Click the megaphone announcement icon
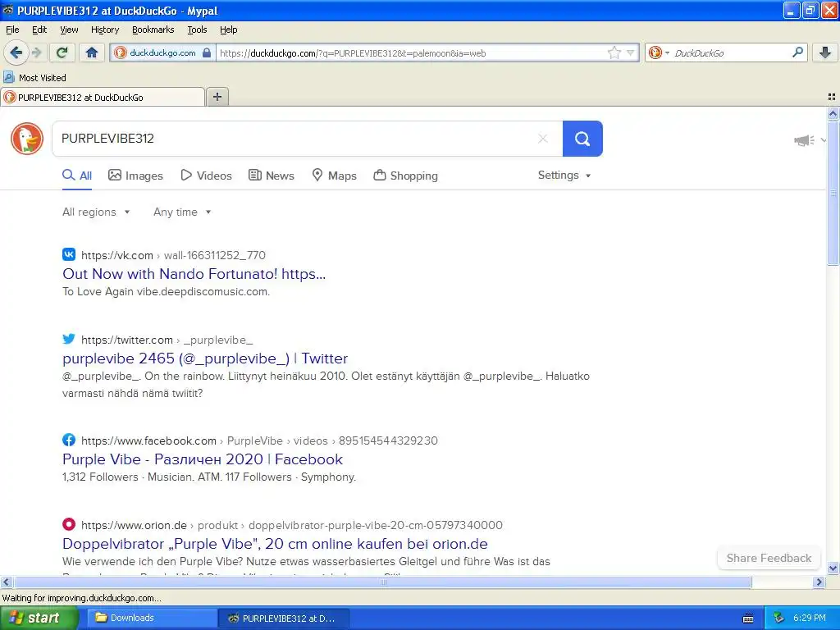The image size is (840, 630). click(x=804, y=140)
